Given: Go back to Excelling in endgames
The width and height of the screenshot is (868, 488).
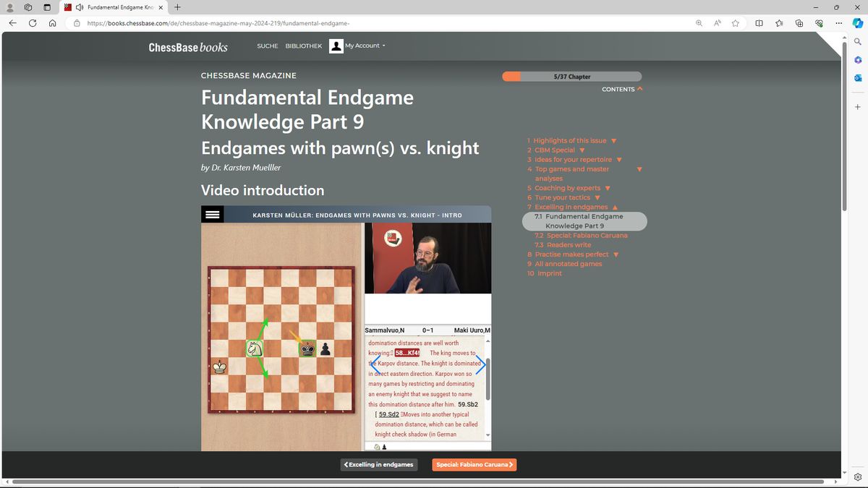Looking at the screenshot, I should click(x=377, y=464).
